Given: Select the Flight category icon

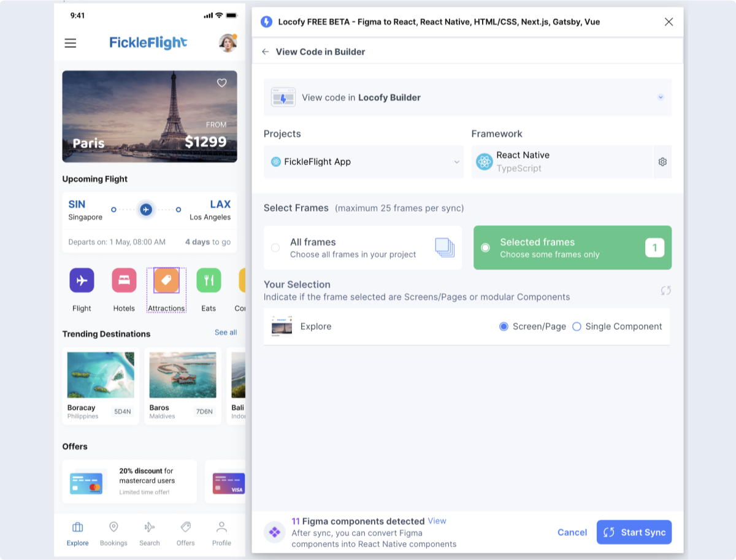Looking at the screenshot, I should tap(82, 280).
